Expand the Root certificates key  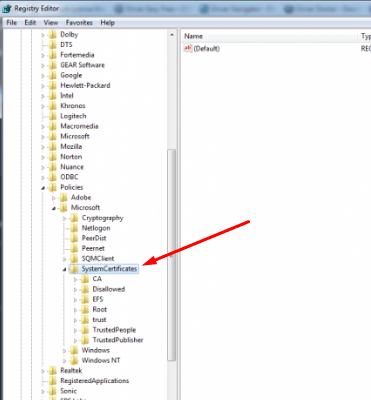[x=75, y=310]
